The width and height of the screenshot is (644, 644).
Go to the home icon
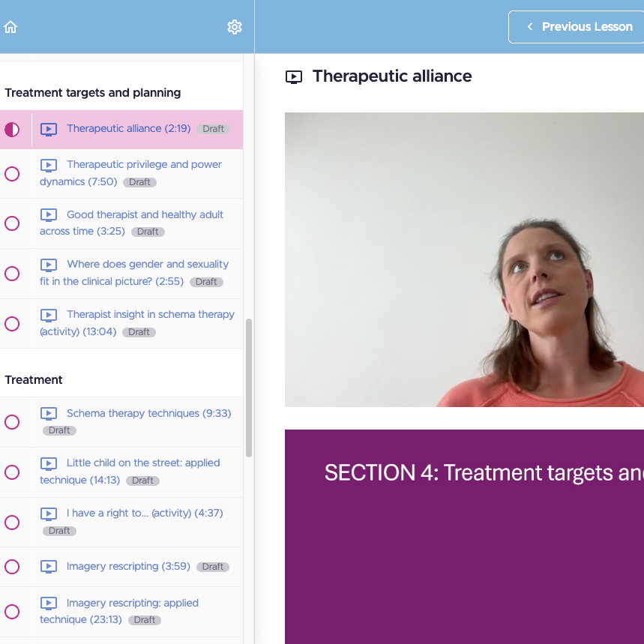tap(10, 27)
